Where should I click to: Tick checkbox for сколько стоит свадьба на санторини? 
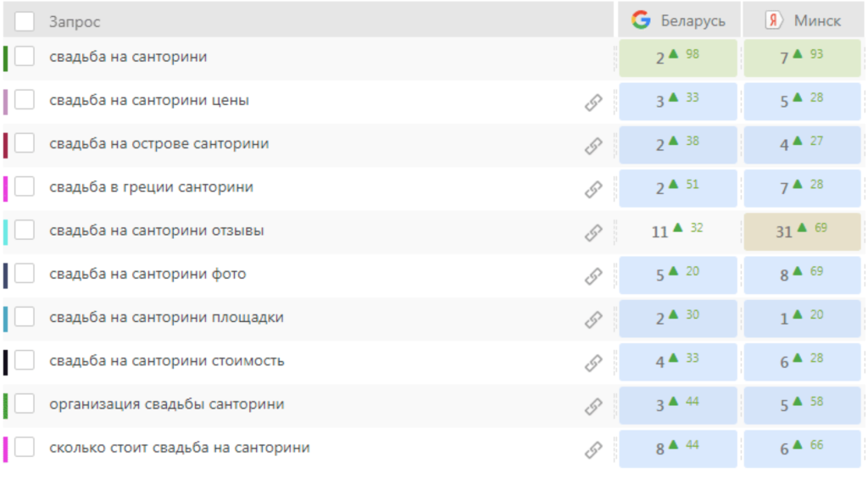coord(25,447)
